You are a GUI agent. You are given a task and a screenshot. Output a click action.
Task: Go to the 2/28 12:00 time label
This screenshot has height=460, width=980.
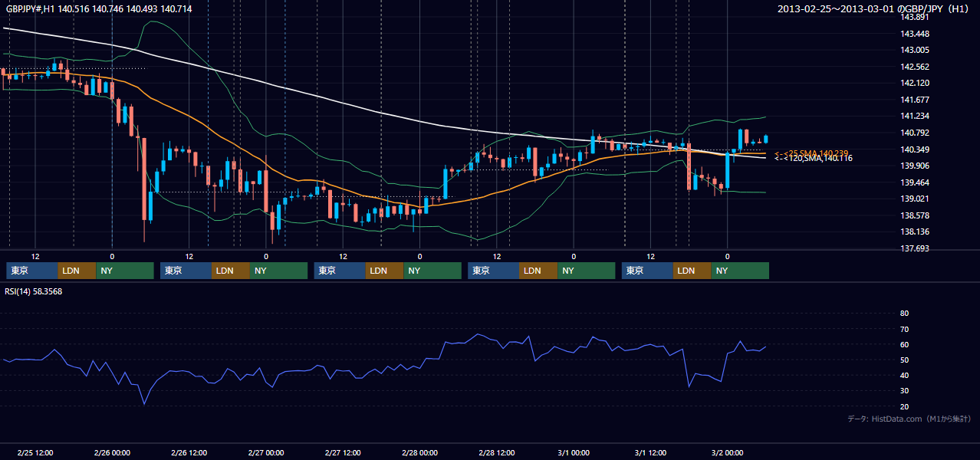497,452
